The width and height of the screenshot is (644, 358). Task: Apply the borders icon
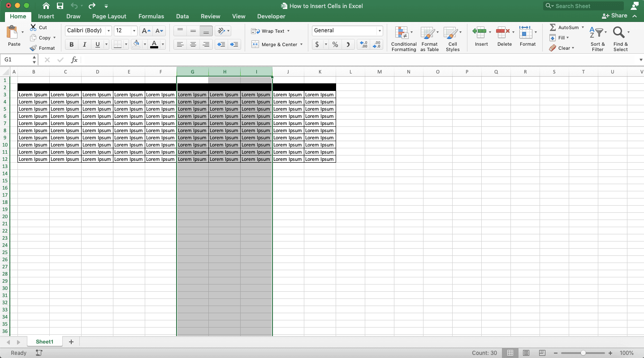(x=117, y=44)
